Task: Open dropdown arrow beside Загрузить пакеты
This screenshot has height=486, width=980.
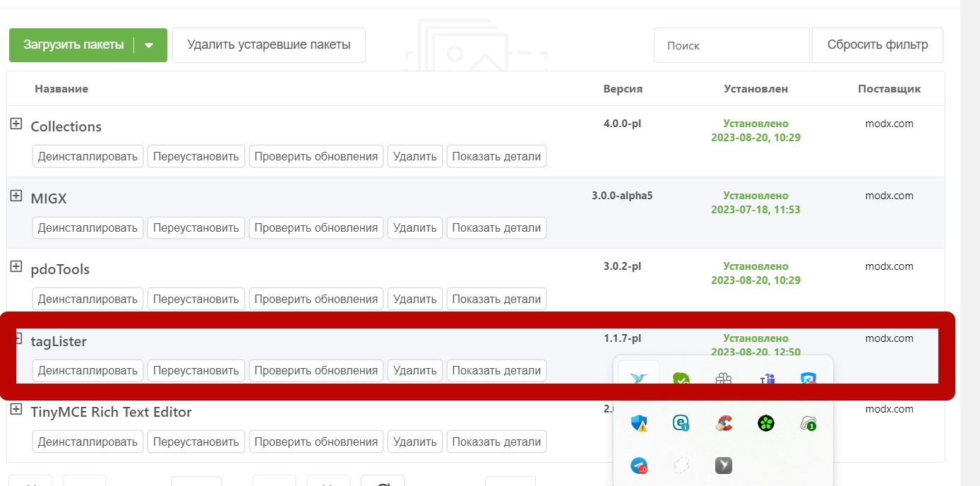Action: point(149,45)
